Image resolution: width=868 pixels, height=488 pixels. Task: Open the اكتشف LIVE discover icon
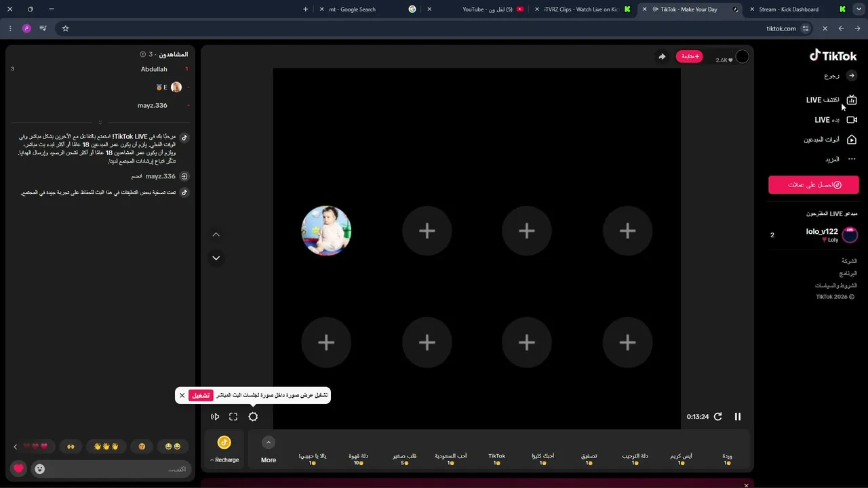point(852,100)
